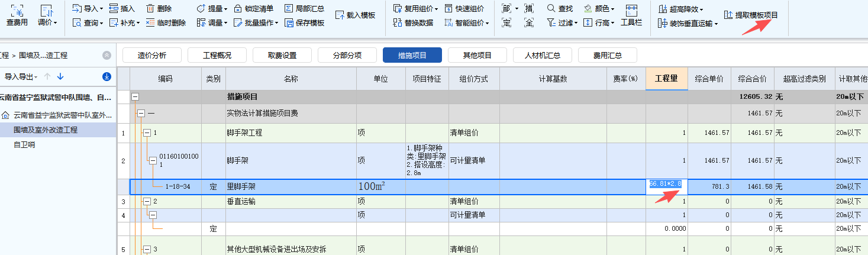The height and width of the screenshot is (255, 868).
Task: Collapse the 垂直运输 row expander
Action: tap(147, 201)
